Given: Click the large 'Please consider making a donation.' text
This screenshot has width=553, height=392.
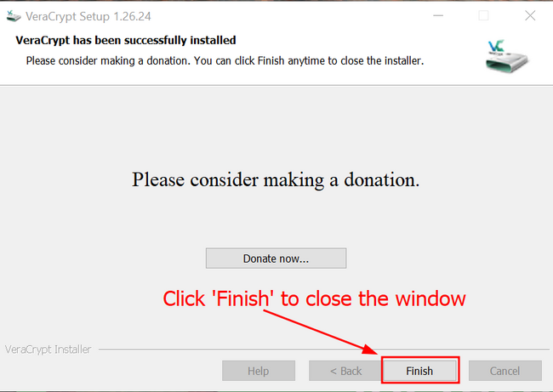Looking at the screenshot, I should pyautogui.click(x=276, y=180).
